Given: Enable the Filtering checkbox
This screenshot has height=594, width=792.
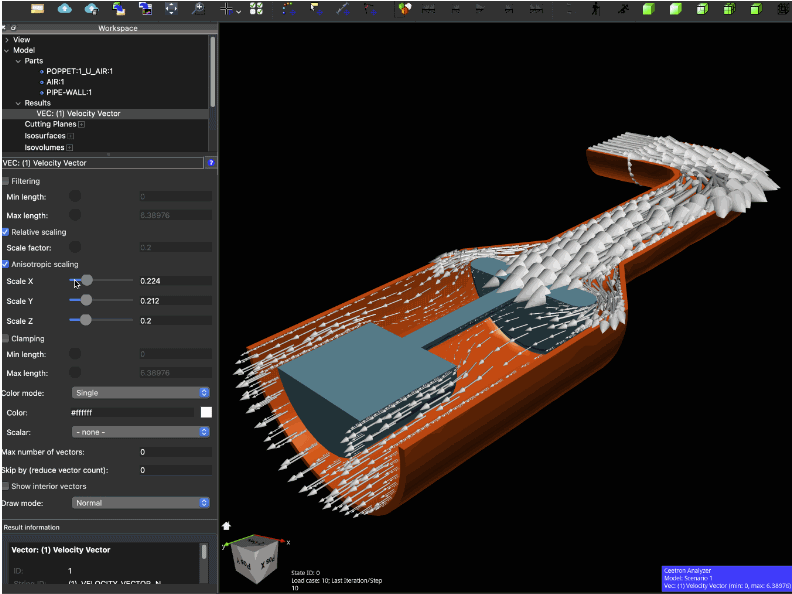Looking at the screenshot, I should click(6, 181).
